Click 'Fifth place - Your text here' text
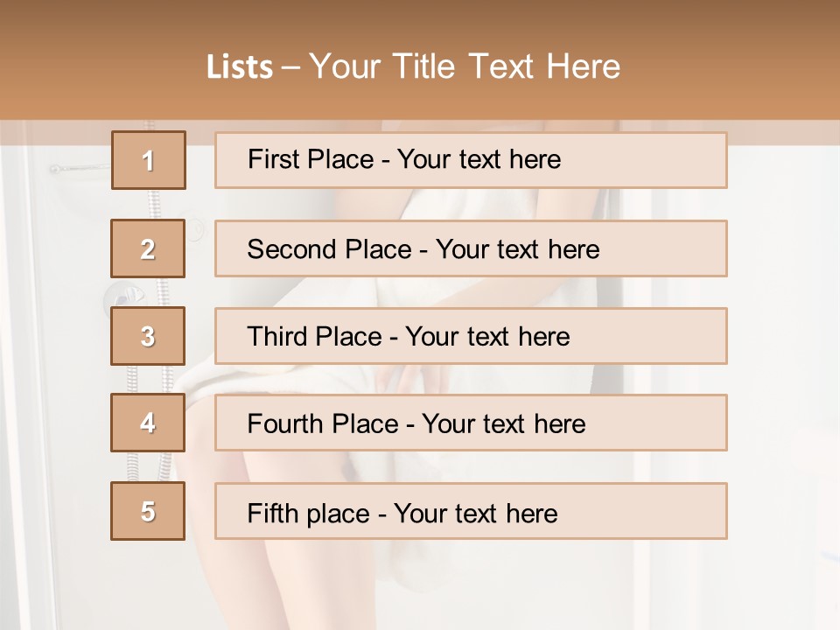The height and width of the screenshot is (630, 840). [x=402, y=514]
